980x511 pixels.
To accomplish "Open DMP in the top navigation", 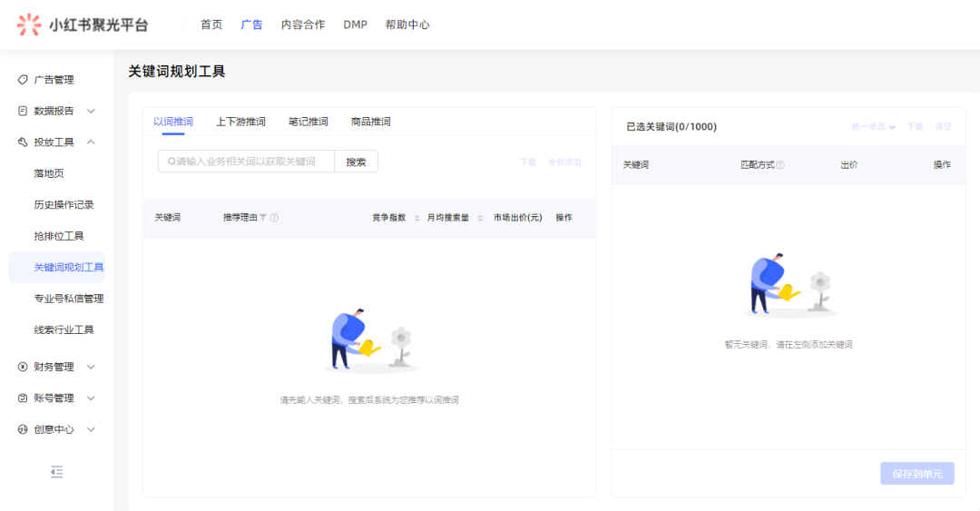I will [355, 25].
